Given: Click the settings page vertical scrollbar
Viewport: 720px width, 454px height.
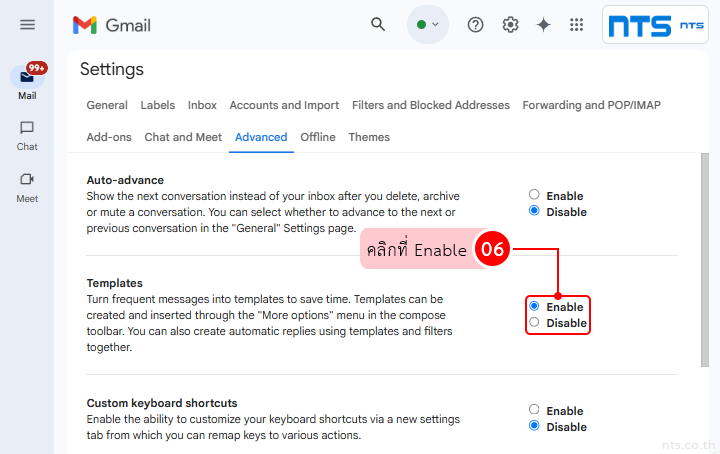Looking at the screenshot, I should pos(705,260).
